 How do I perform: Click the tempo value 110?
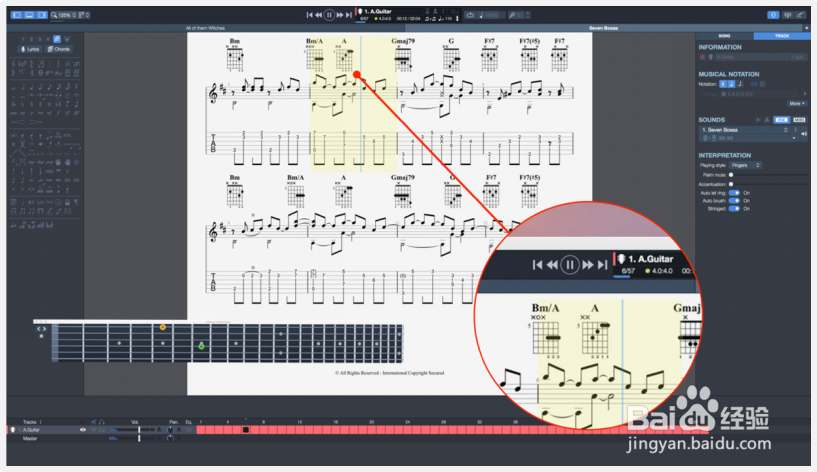(448, 19)
